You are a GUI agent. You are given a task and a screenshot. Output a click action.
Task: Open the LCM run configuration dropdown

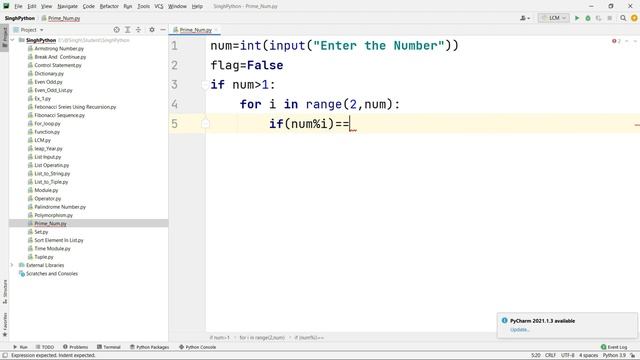(553, 18)
